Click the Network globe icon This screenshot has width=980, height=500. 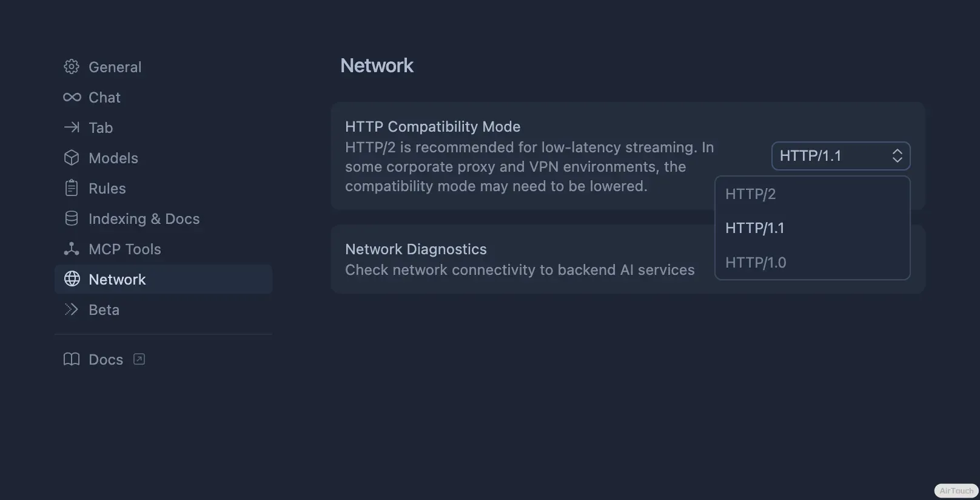click(72, 279)
